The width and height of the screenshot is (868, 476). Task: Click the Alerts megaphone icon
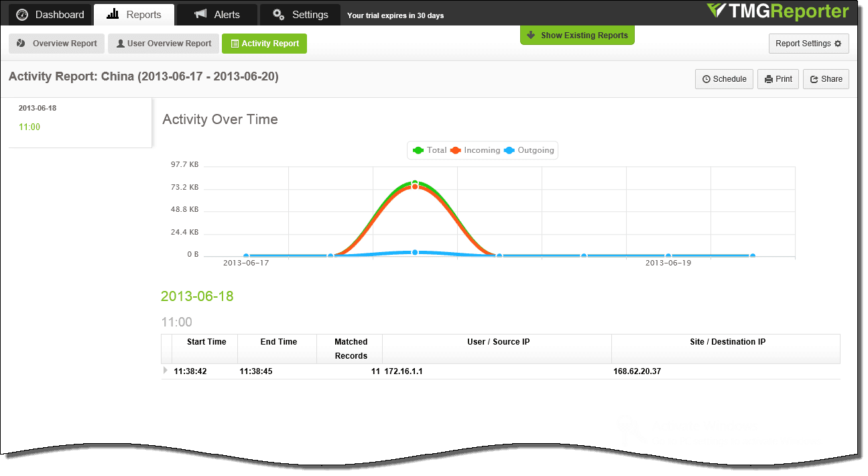200,14
